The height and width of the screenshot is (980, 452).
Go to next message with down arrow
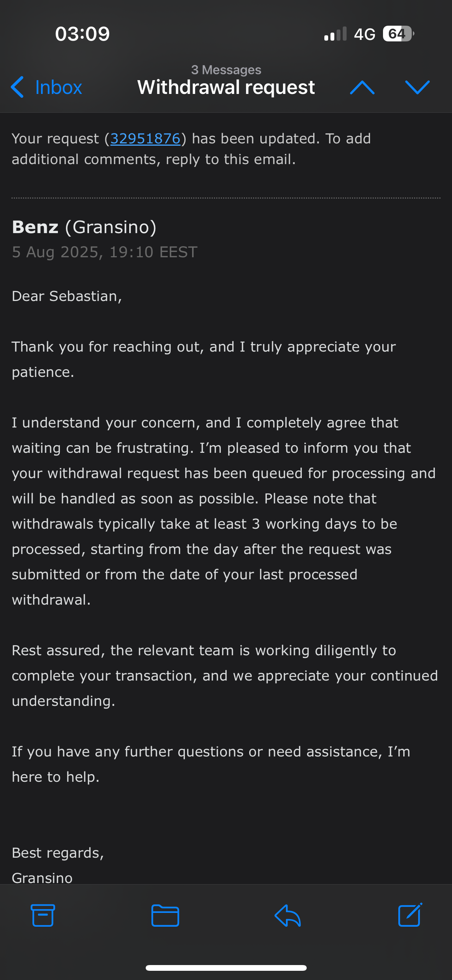[x=417, y=87]
